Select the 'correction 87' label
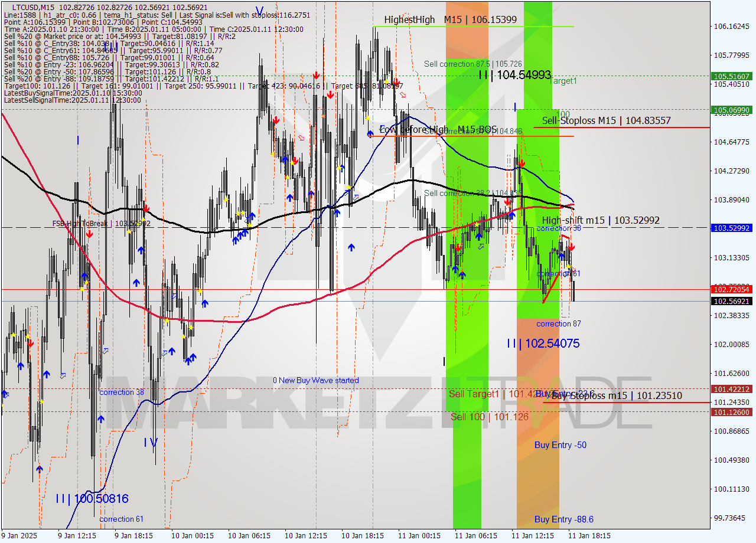The height and width of the screenshot is (543, 756). tap(559, 323)
